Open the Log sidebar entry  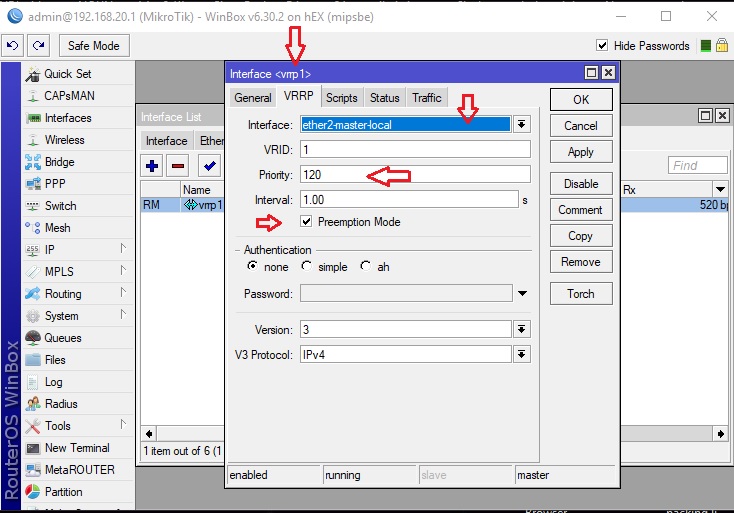(x=53, y=382)
